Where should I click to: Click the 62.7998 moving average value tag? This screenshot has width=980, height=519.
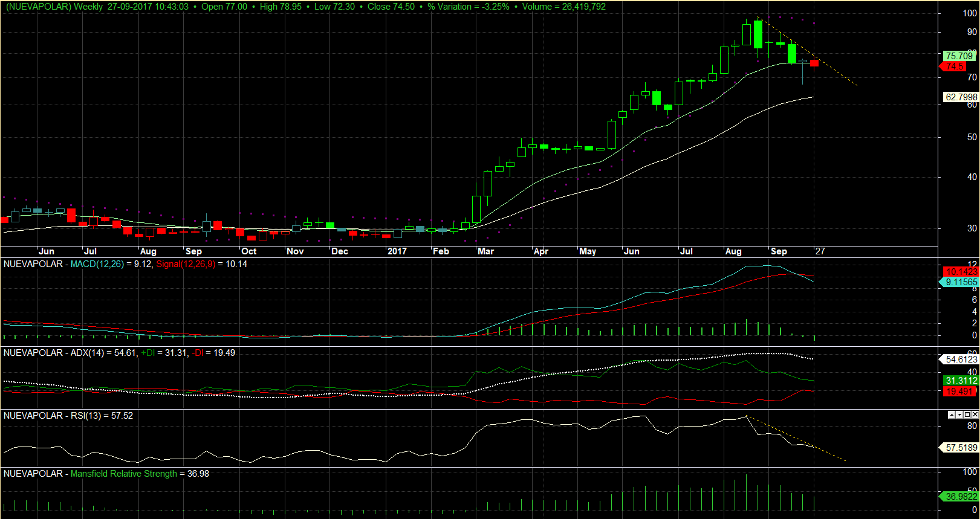tap(961, 97)
